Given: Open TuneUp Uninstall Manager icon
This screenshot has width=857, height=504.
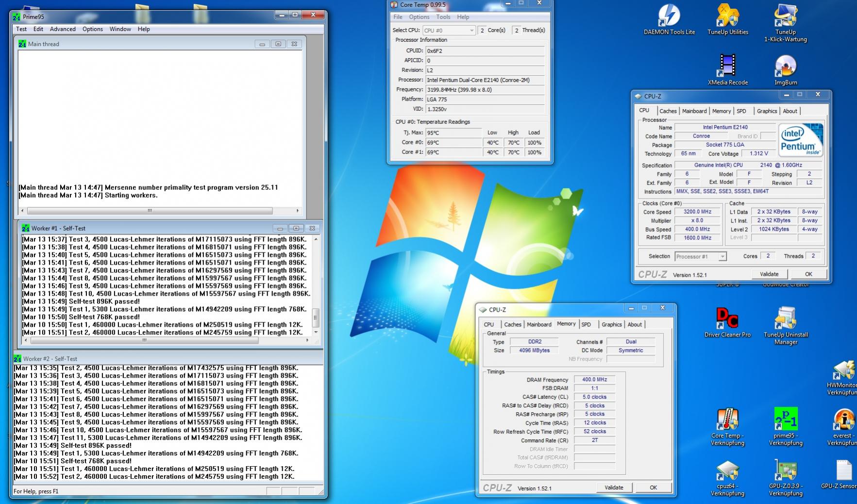Looking at the screenshot, I should click(x=786, y=326).
